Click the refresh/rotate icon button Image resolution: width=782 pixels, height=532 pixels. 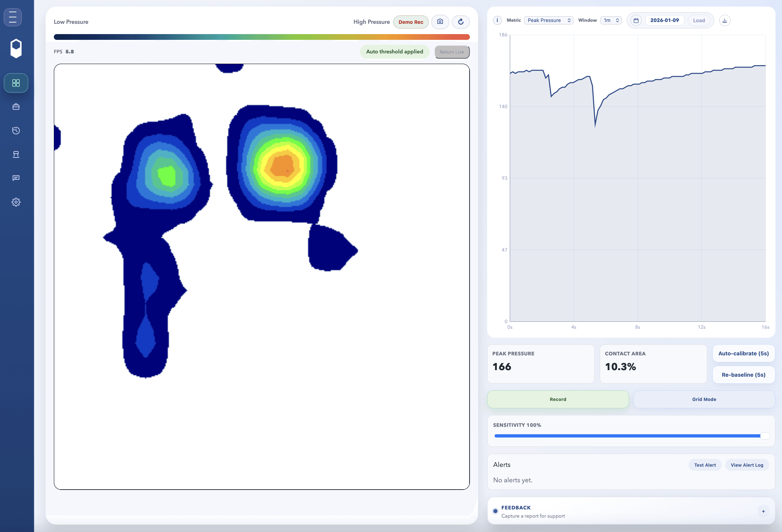point(460,22)
